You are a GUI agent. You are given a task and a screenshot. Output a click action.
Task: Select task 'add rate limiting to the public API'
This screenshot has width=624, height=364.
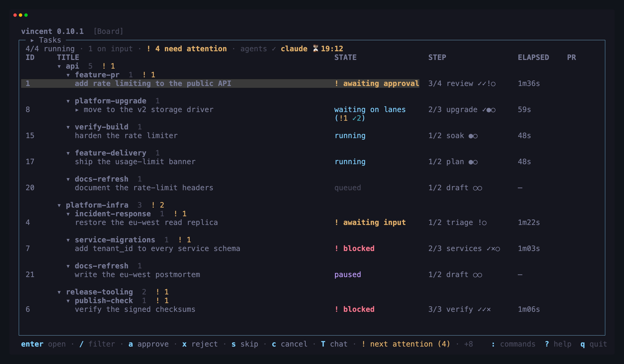pyautogui.click(x=220, y=83)
